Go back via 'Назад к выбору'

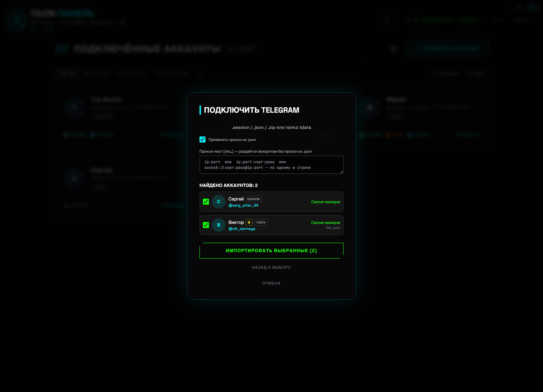tap(271, 267)
